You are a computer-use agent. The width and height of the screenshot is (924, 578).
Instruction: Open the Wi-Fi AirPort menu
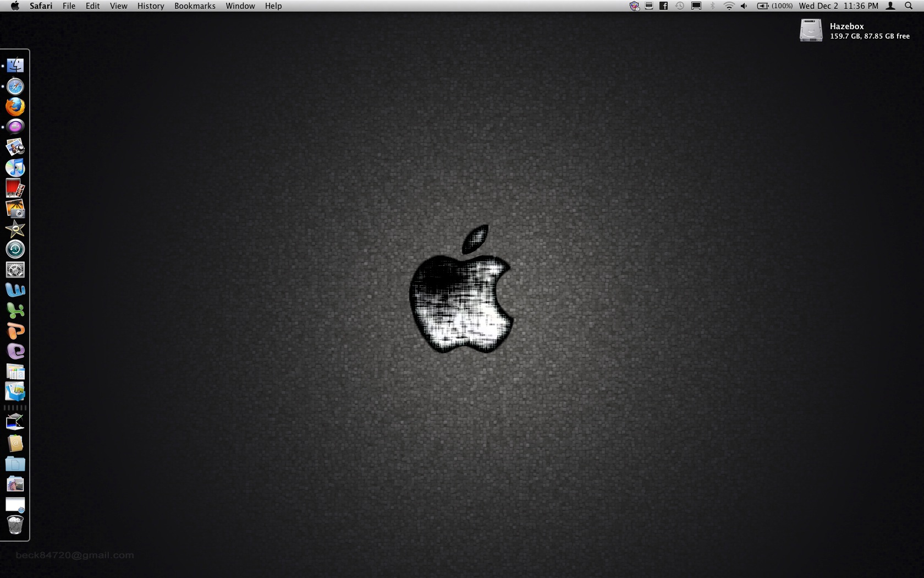[729, 6]
